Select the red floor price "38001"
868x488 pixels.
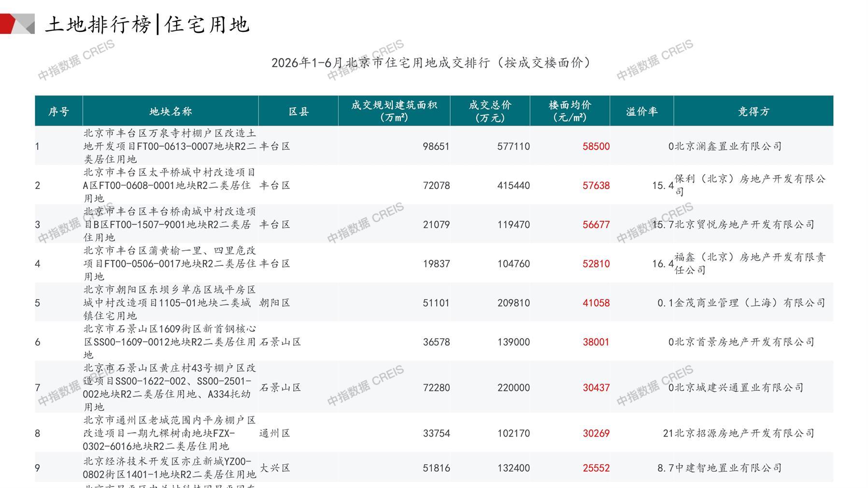pyautogui.click(x=596, y=342)
